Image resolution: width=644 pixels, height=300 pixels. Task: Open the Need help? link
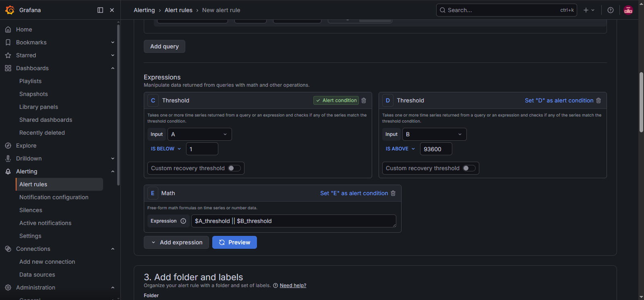click(293, 285)
